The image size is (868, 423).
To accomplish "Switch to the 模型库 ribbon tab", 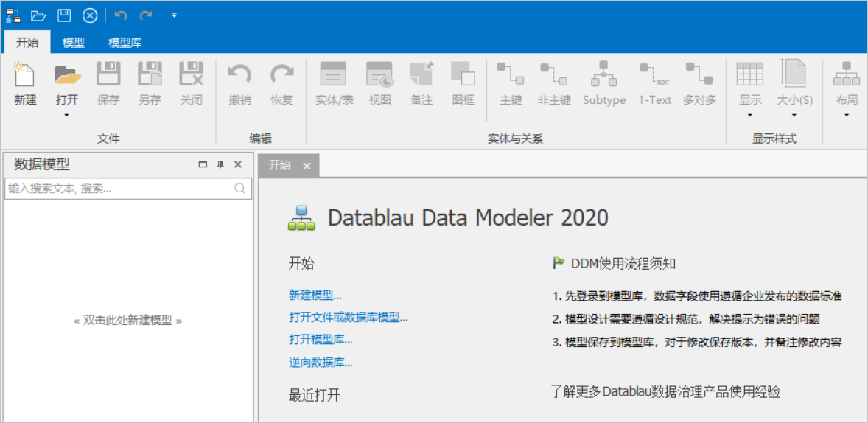I will [x=125, y=43].
